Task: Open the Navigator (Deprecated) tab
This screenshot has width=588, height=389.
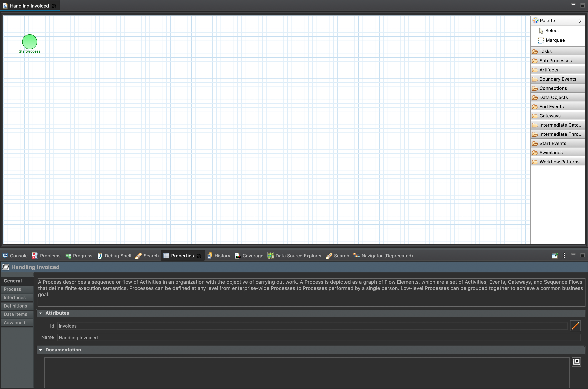Action: coord(383,256)
